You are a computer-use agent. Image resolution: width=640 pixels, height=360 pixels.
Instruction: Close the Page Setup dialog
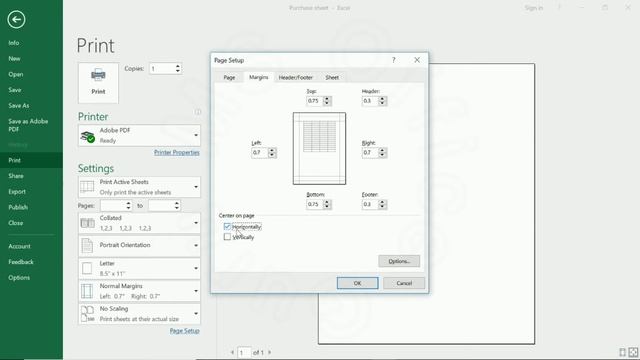417,60
